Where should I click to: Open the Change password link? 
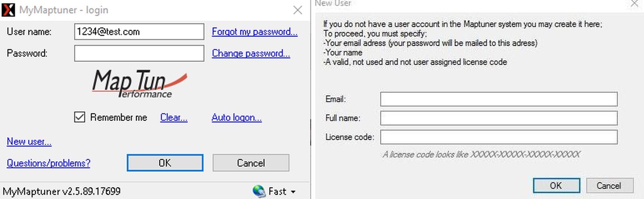[251, 53]
